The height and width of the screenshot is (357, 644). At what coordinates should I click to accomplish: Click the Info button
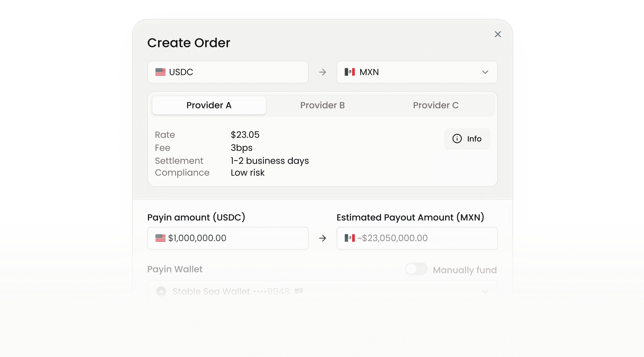pos(467,139)
